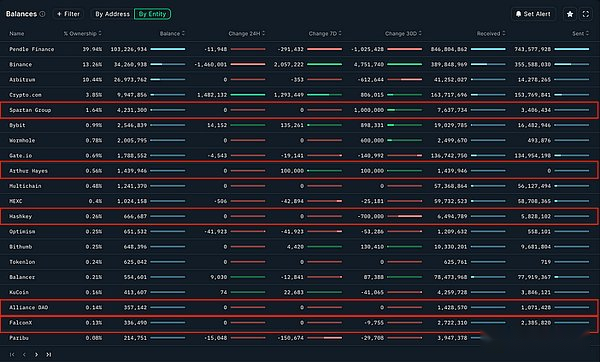Switch view to By Entity
This screenshot has width=600, height=362.
(152, 14)
